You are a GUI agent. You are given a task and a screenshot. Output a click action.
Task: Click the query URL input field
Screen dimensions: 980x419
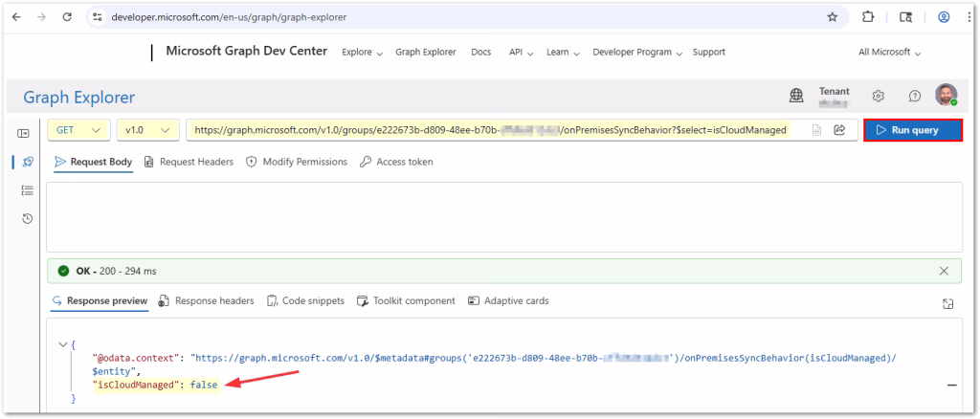point(488,130)
